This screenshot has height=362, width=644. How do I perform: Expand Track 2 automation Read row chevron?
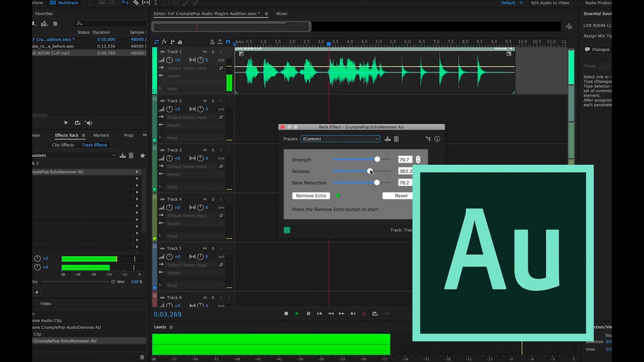coord(160,137)
